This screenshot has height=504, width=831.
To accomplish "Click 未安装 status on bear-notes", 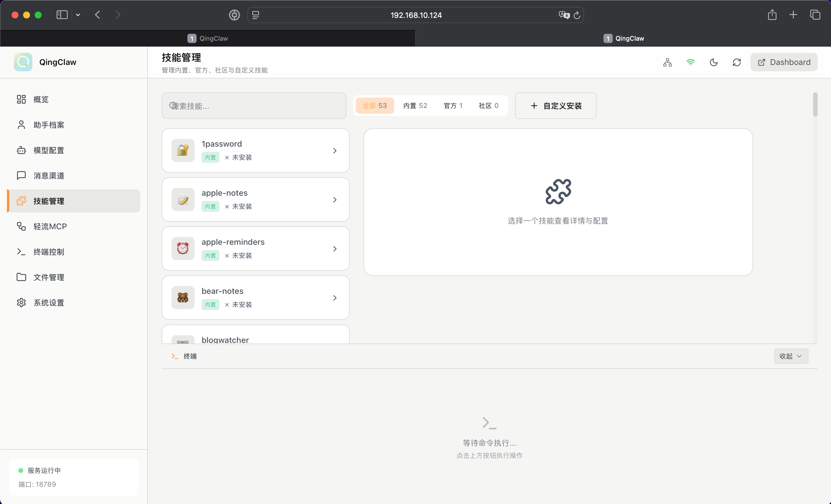I will pyautogui.click(x=239, y=305).
